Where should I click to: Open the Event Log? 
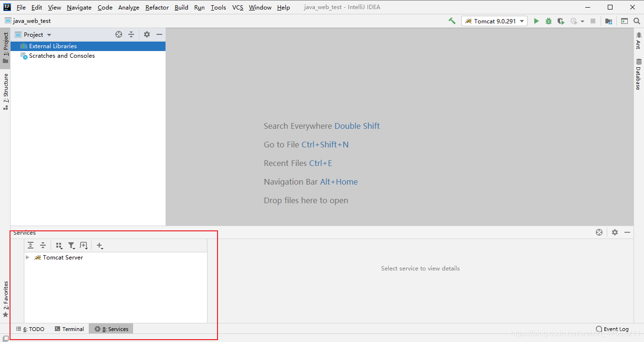pos(612,329)
